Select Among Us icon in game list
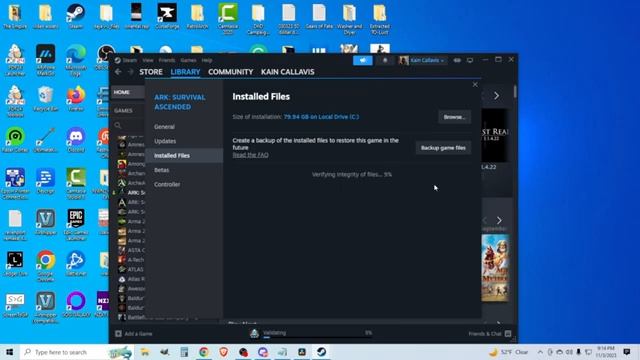The image size is (640, 360). coord(122,164)
